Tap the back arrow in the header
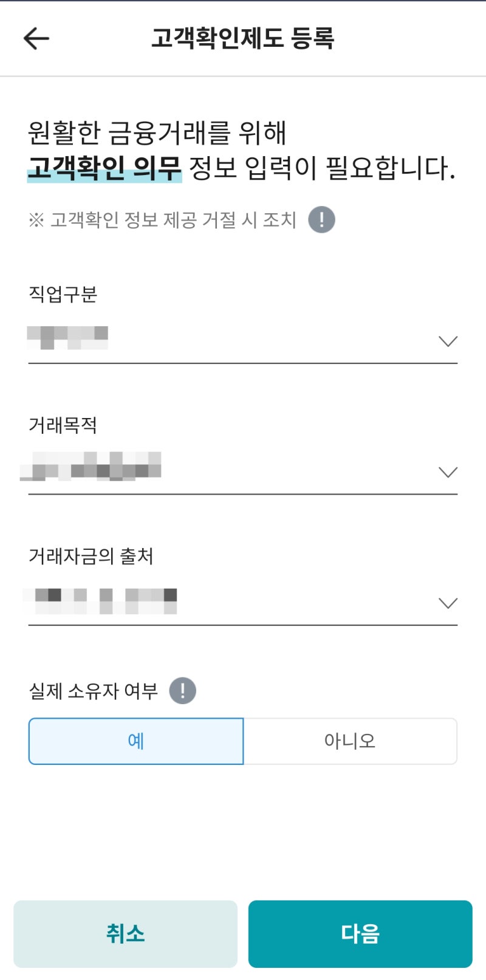Viewport: 486px width, 980px height. point(35,38)
